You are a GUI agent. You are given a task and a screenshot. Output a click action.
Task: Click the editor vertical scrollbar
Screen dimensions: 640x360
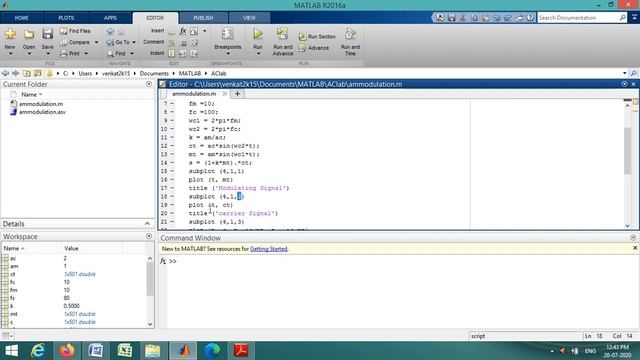coord(627,151)
